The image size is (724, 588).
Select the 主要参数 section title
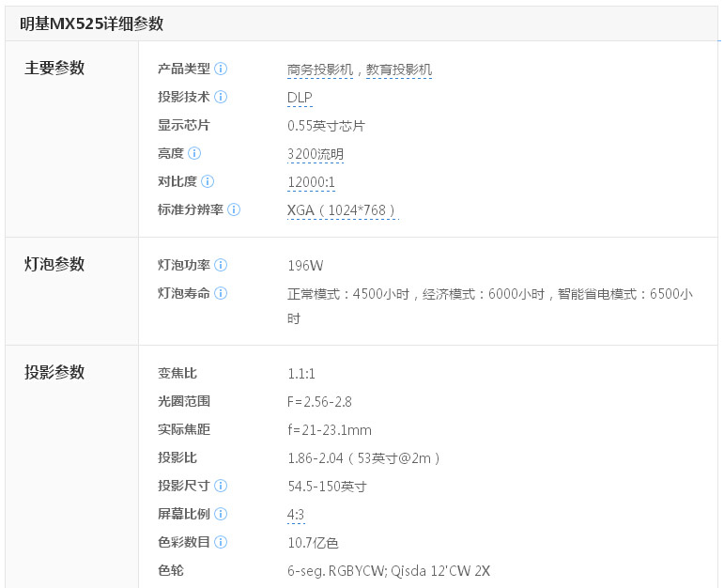[x=54, y=68]
